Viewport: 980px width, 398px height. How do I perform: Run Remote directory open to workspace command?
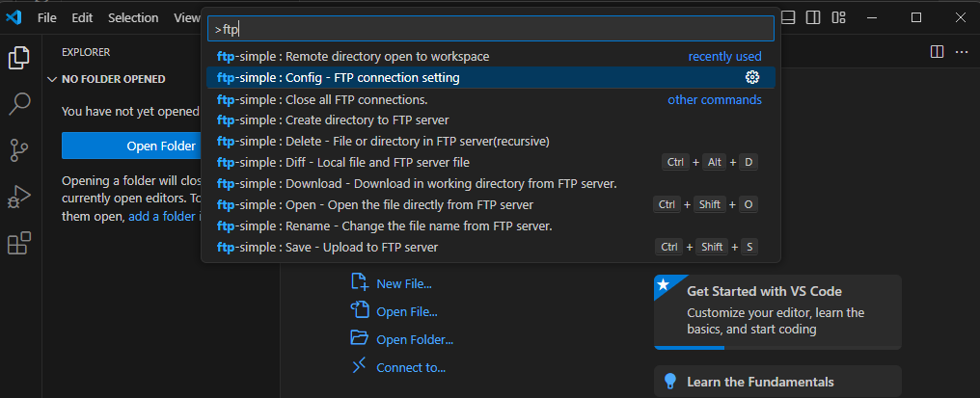coord(491,56)
